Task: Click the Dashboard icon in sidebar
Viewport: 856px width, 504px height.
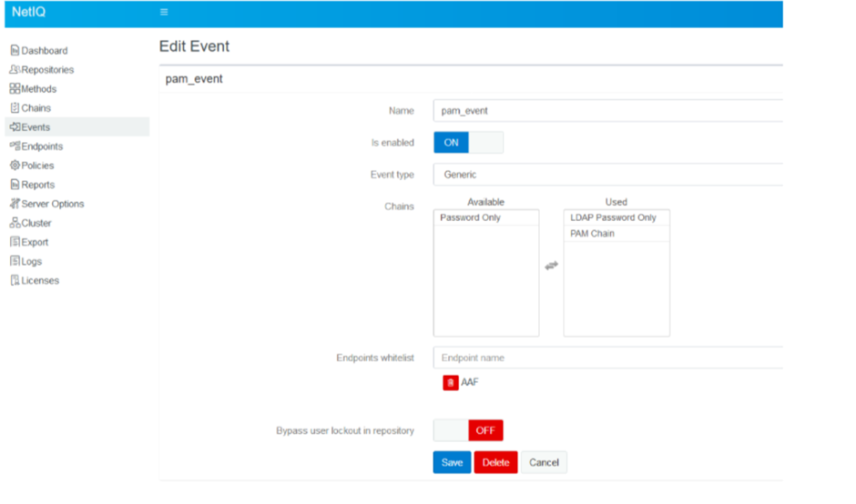Action: click(15, 50)
